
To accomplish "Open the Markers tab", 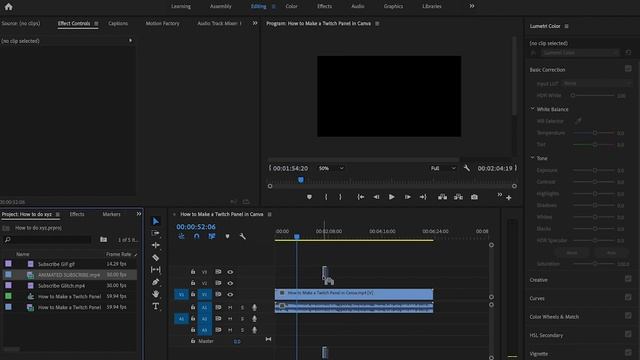I will [x=111, y=214].
